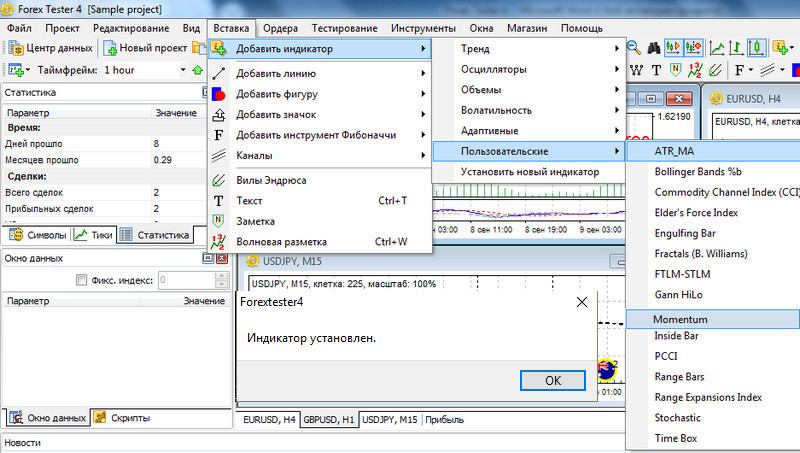The image size is (800, 453).
Task: Expand the Осцилляторы submenu
Action: 529,69
